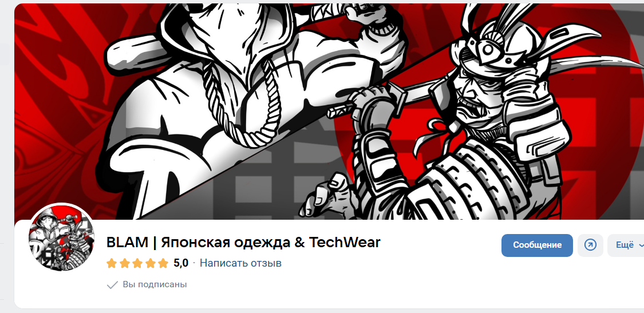Click the chevron next to Ещё
This screenshot has width=644, height=313.
click(x=641, y=245)
